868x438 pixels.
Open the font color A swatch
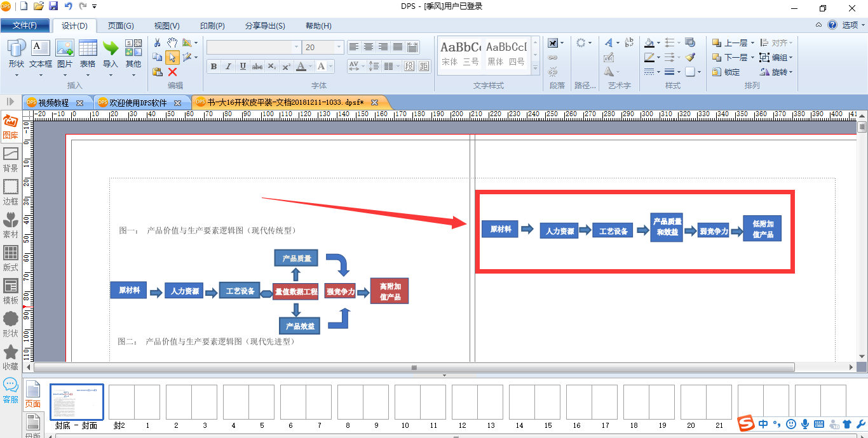[301, 66]
